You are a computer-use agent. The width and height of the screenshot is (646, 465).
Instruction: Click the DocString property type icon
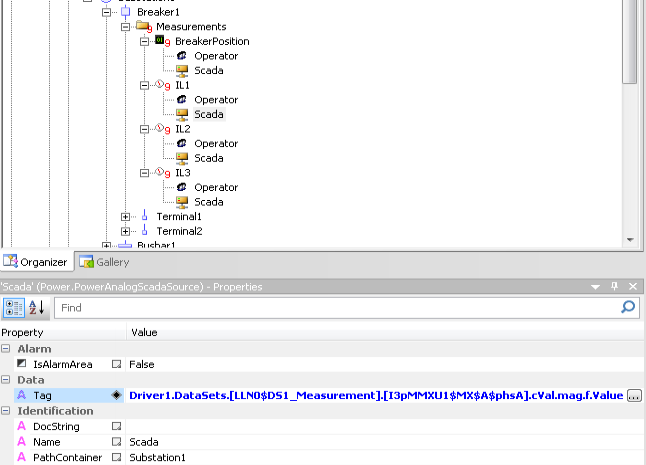click(22, 426)
